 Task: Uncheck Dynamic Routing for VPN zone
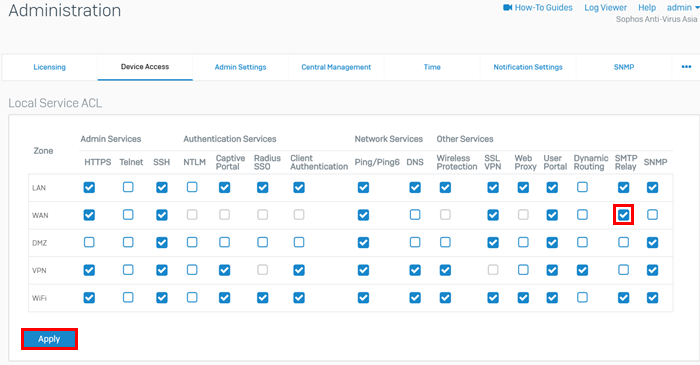582,270
